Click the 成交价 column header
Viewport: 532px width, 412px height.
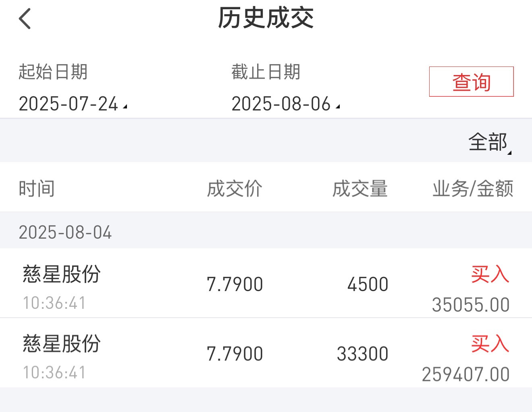pos(235,189)
